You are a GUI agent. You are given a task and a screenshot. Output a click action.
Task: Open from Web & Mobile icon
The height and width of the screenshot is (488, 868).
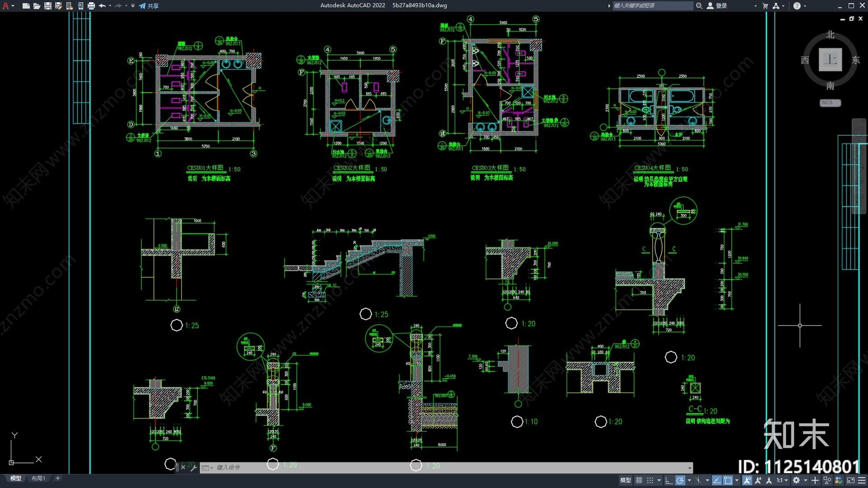[x=69, y=5]
